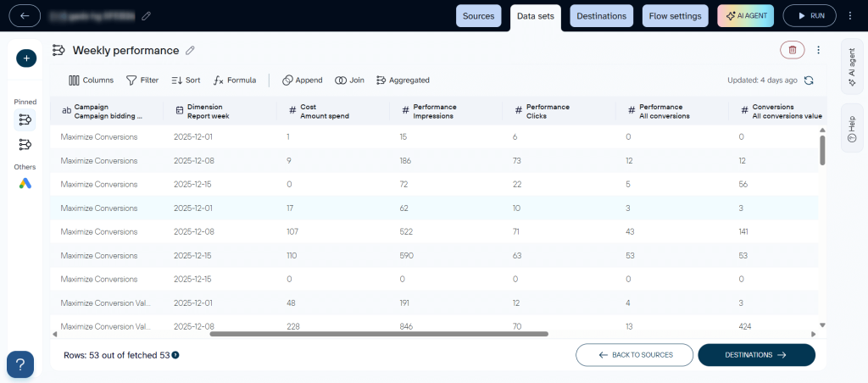Viewport: 868px width, 383px height.
Task: Switch to the Destinations tab
Action: point(601,16)
